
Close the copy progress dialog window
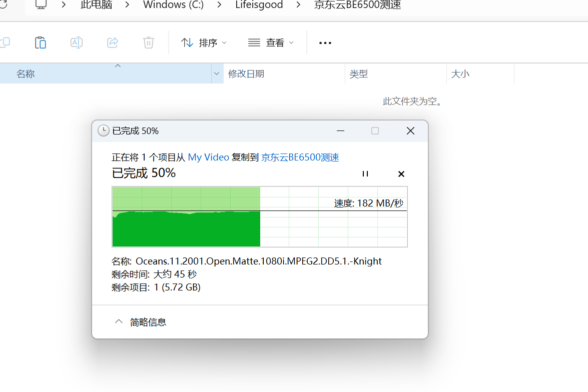[411, 131]
